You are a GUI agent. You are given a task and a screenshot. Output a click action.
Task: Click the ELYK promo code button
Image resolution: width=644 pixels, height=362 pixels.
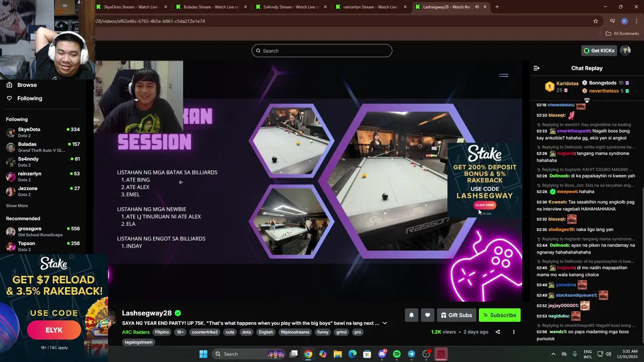54,330
